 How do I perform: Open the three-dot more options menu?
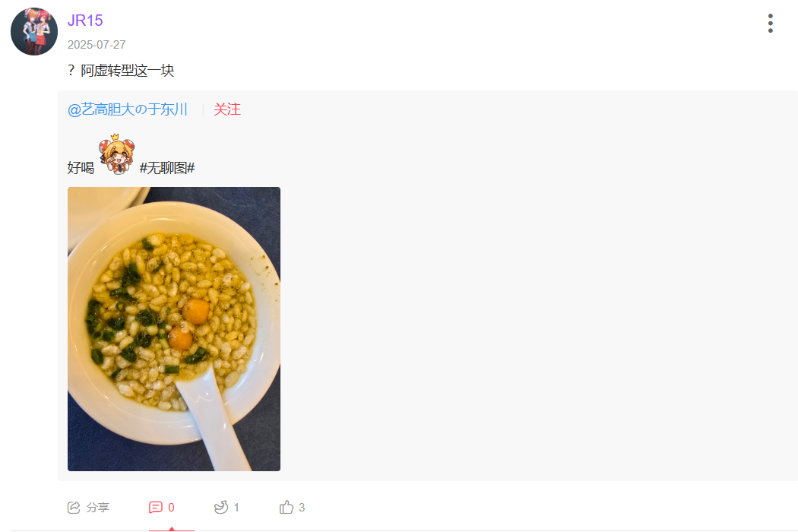[x=770, y=24]
